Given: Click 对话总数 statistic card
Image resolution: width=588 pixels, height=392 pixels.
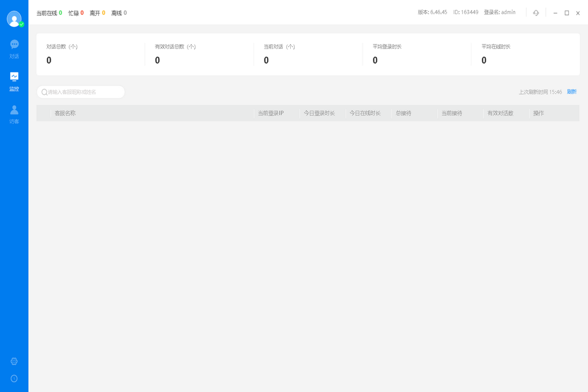Looking at the screenshot, I should (90, 54).
